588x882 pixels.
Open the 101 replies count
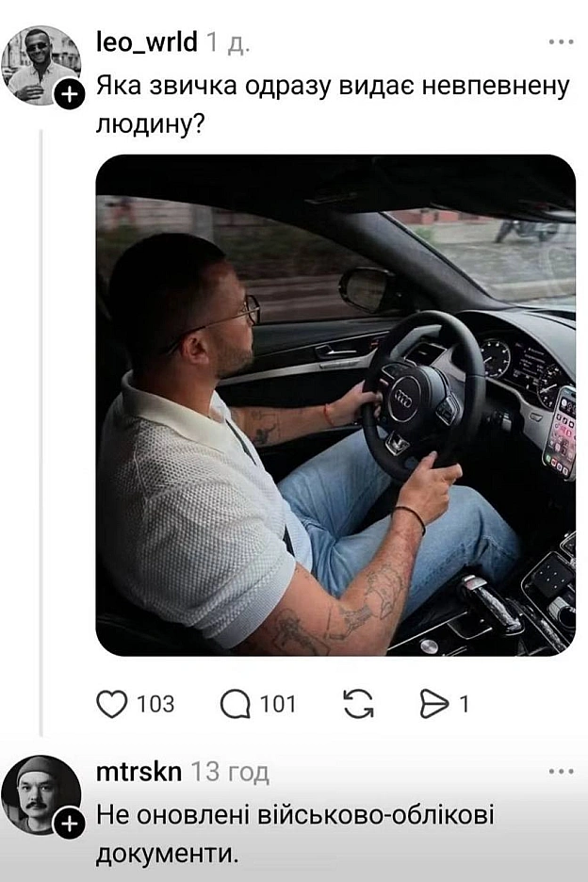[x=278, y=704]
